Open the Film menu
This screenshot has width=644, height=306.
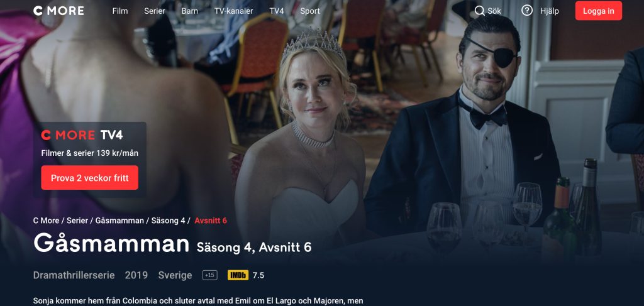[120, 11]
